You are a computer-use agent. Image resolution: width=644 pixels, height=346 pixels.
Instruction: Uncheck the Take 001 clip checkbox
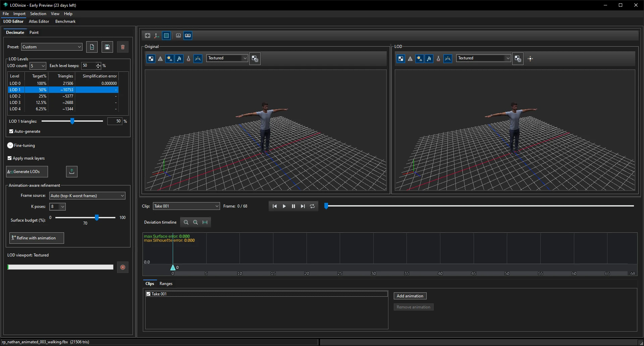(149, 294)
